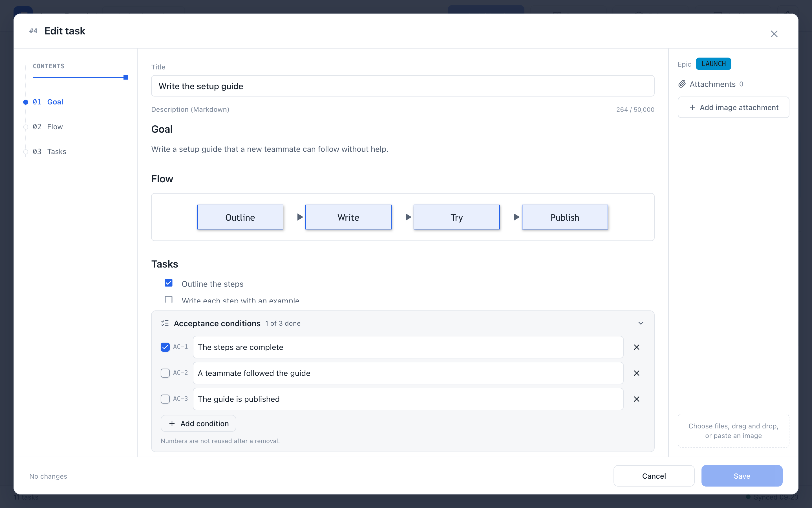Click the '264 / 50,000' character count
Image resolution: width=812 pixels, height=508 pixels.
[635, 110]
